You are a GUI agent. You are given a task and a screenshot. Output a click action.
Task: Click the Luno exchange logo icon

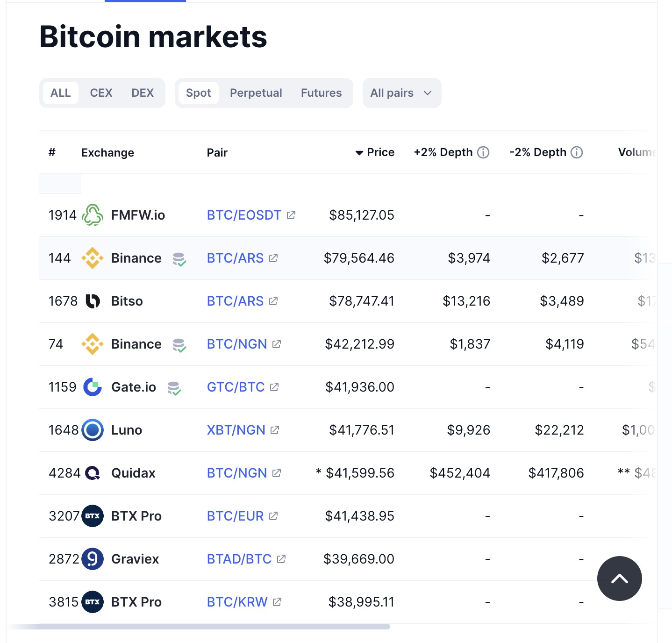pos(93,430)
